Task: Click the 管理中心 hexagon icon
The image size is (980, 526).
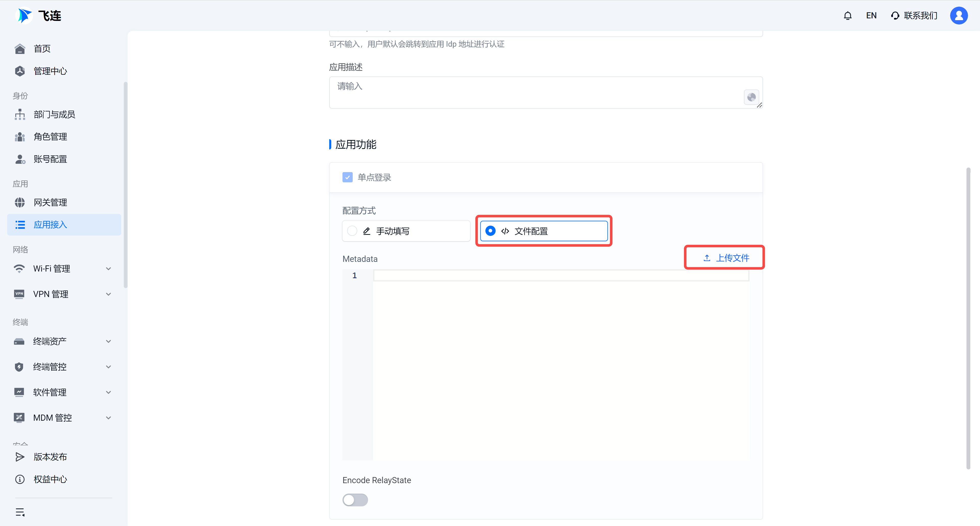Action: coord(20,71)
